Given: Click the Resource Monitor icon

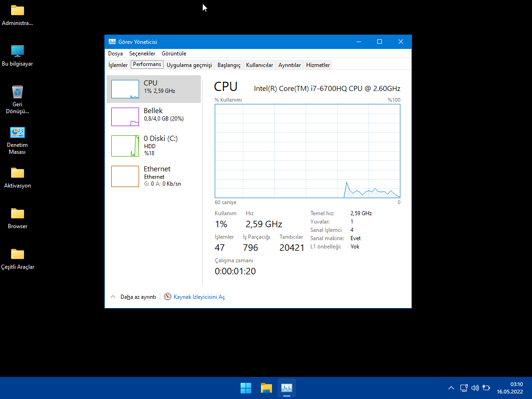Looking at the screenshot, I should click(168, 297).
